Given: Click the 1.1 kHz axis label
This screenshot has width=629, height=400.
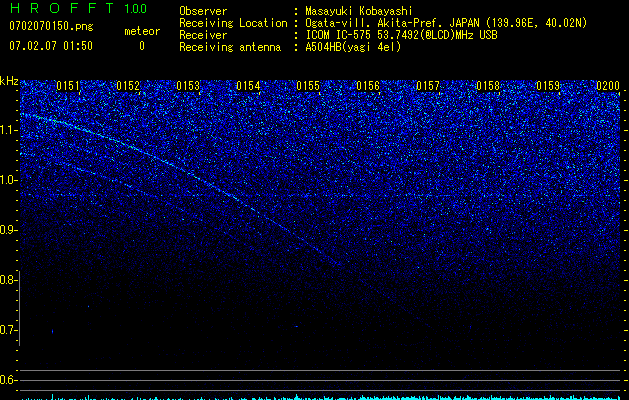Looking at the screenshot, I should coord(8,130).
